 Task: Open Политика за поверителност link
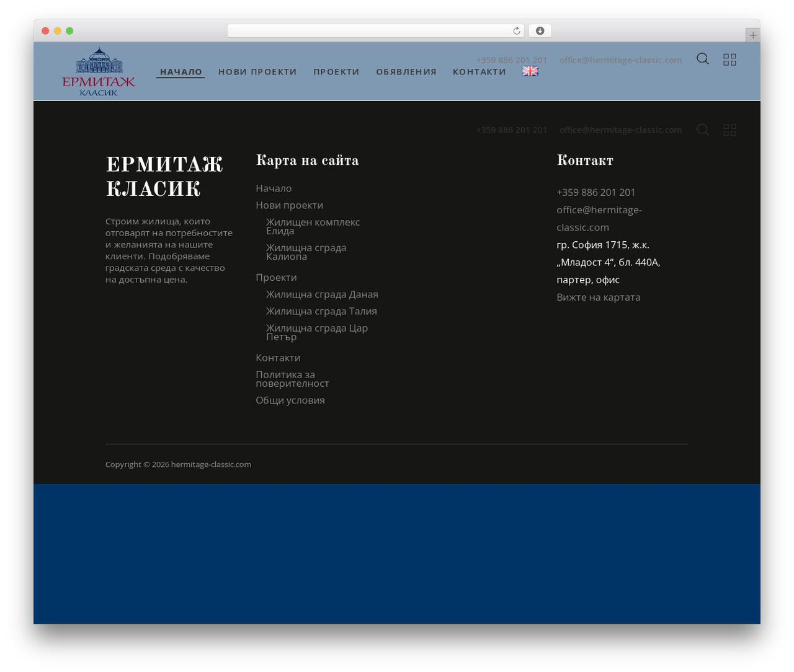coord(292,379)
